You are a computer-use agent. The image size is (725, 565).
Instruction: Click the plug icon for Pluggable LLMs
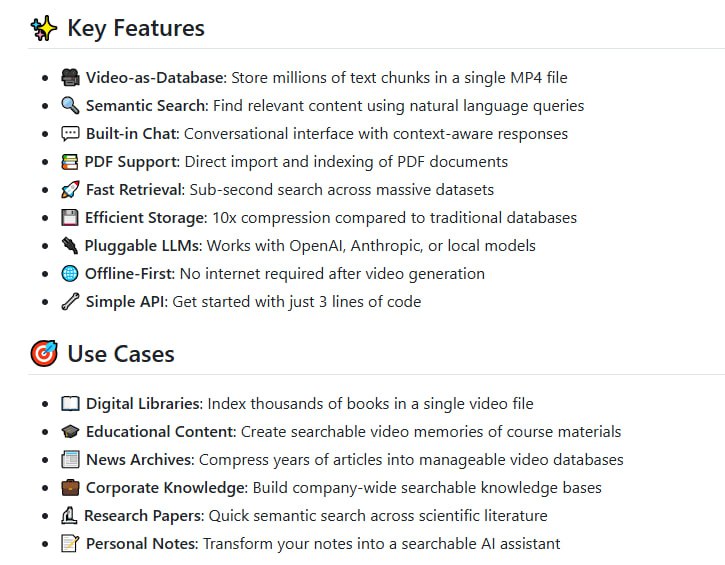coord(70,246)
